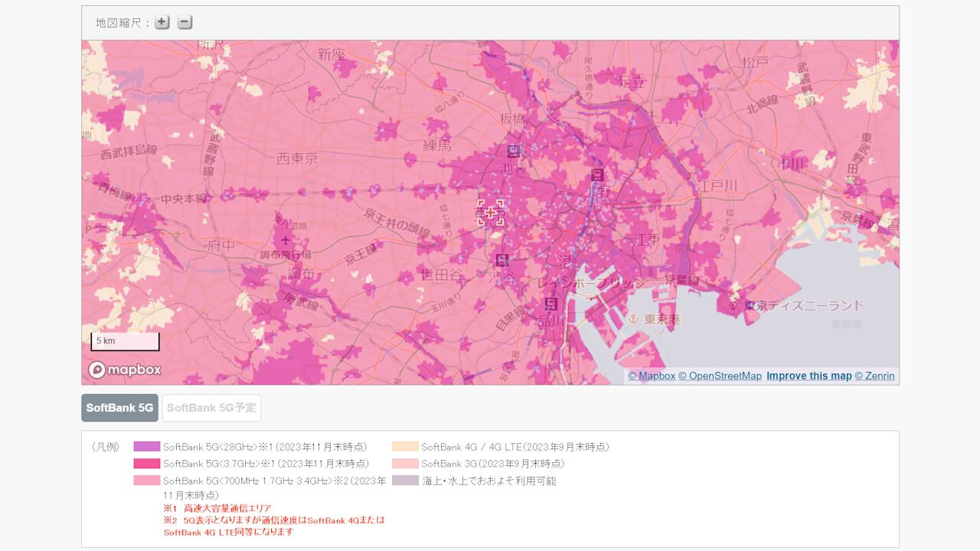Screen dimensions: 980x551
Task: Click the © Mapbox attribution link
Action: coord(653,376)
